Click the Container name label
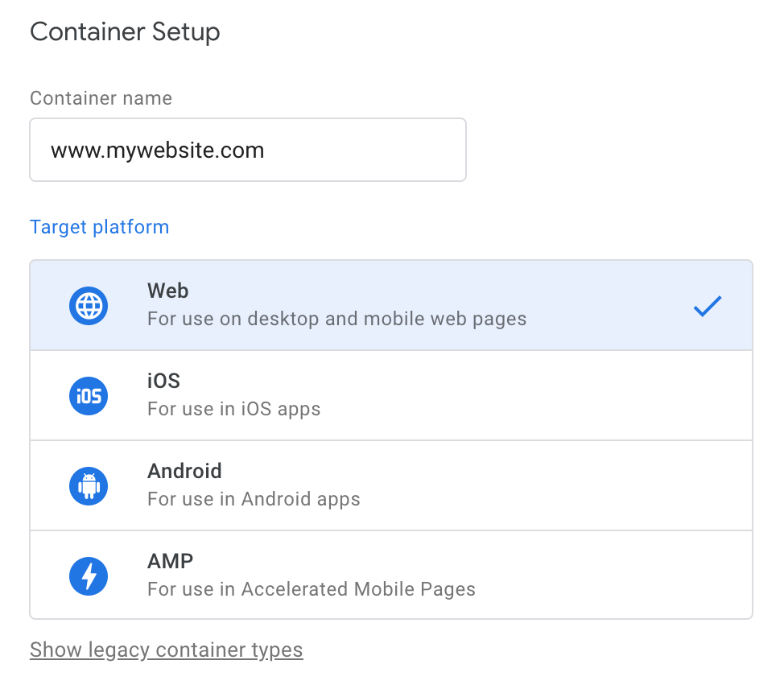The height and width of the screenshot is (689, 784). [101, 98]
